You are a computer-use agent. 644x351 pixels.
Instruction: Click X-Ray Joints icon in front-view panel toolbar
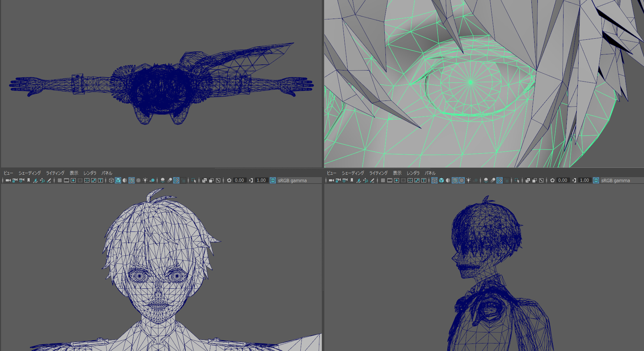tap(218, 180)
